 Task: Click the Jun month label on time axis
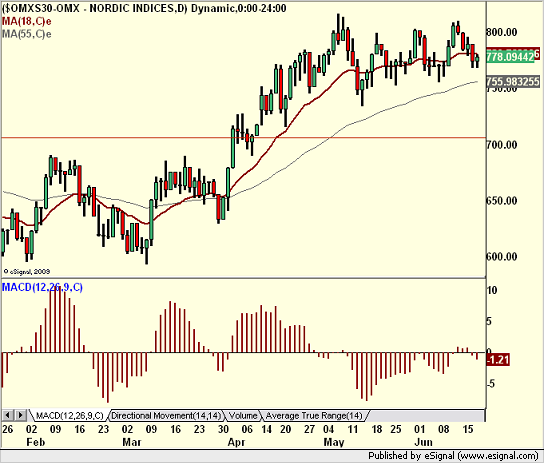click(x=424, y=442)
